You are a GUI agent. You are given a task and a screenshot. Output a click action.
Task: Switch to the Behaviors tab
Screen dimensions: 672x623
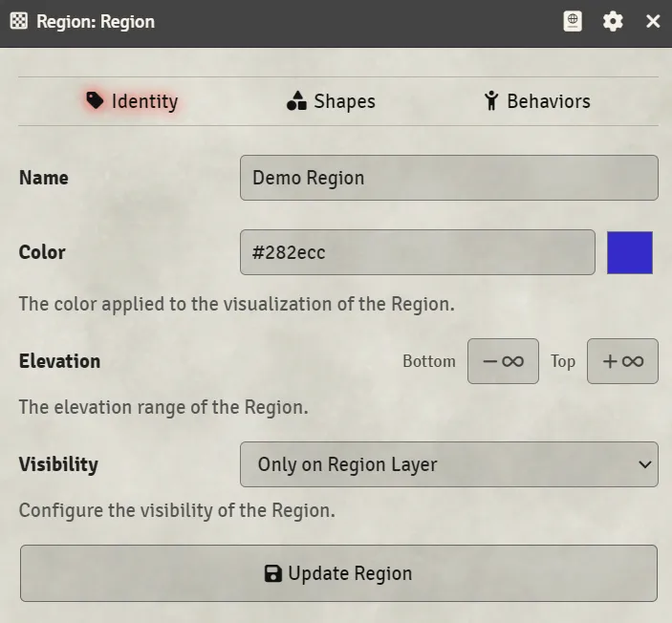[537, 101]
